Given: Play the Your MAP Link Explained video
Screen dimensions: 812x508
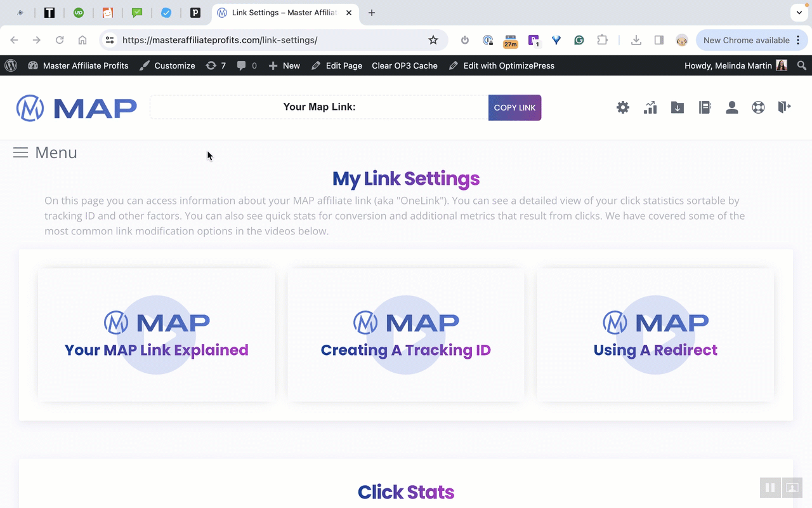Looking at the screenshot, I should 156,335.
